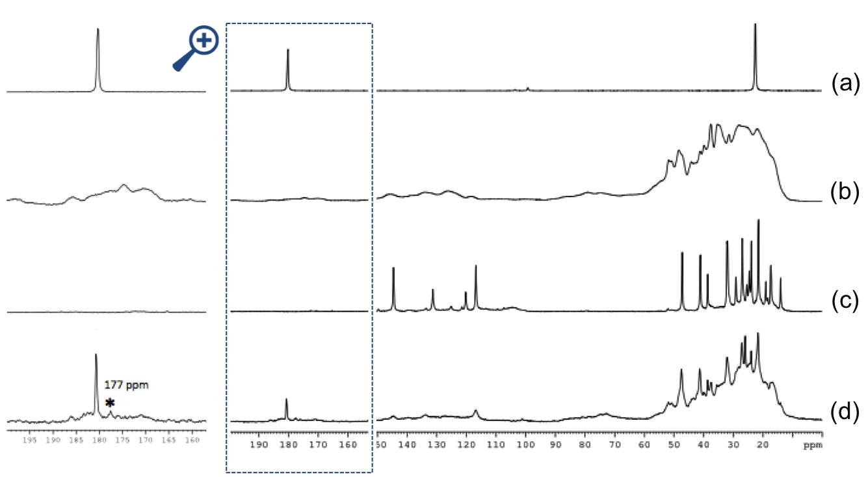Click the asterisk marker below 177 ppm
The image size is (868, 477).
pyautogui.click(x=110, y=403)
